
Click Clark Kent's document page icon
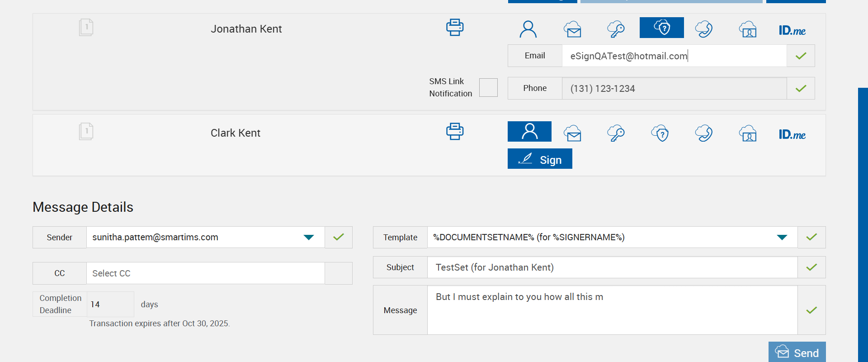(86, 132)
